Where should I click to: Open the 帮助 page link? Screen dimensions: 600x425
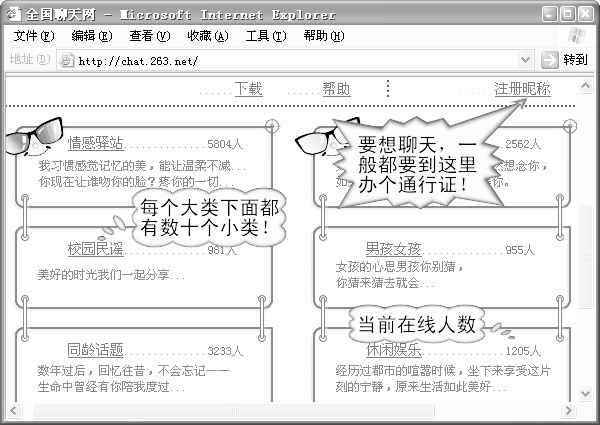(336, 89)
